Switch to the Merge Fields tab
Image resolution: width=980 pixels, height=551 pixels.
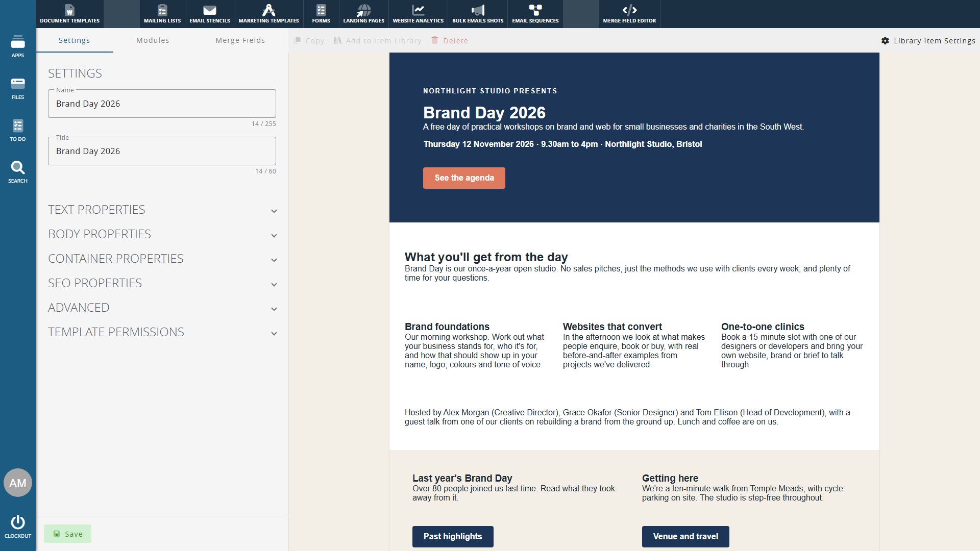click(x=240, y=40)
